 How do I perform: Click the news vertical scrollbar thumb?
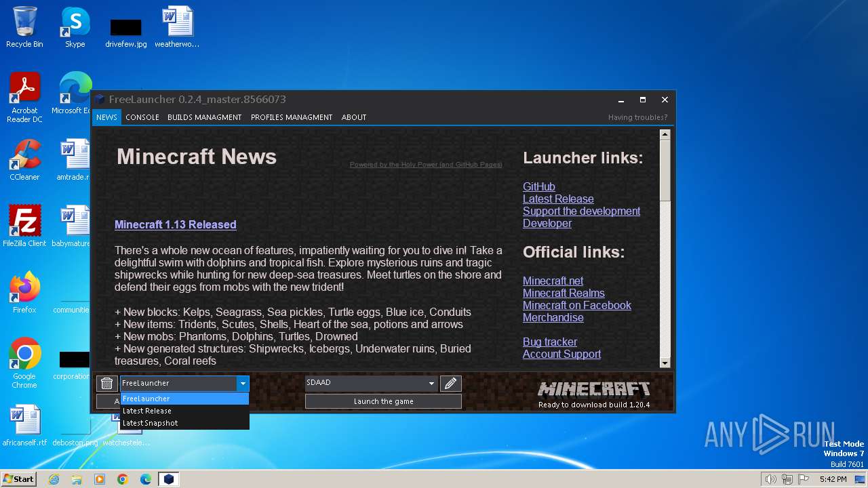pyautogui.click(x=665, y=171)
